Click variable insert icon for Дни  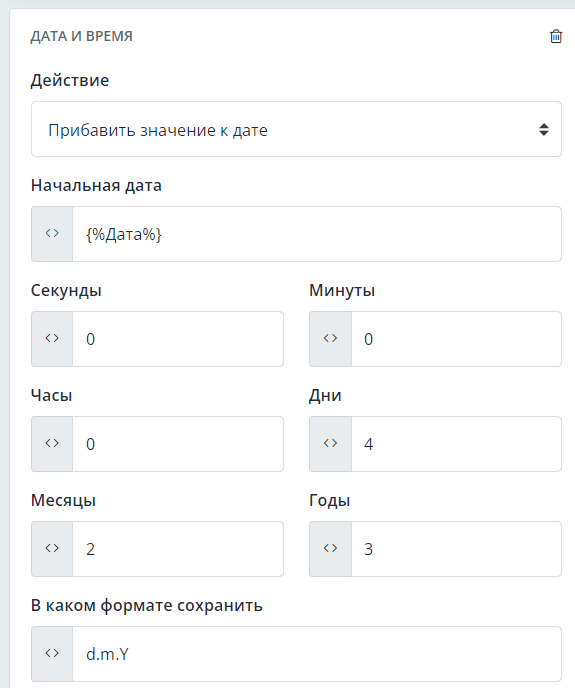pos(330,444)
